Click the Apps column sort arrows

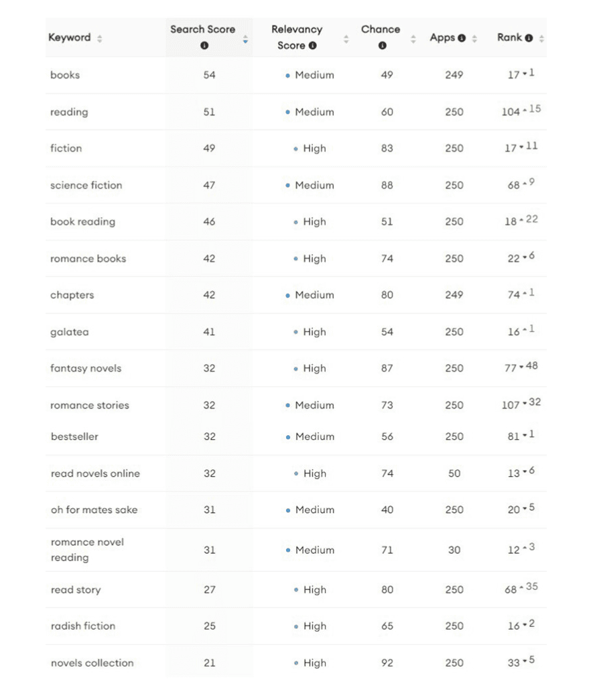point(474,38)
